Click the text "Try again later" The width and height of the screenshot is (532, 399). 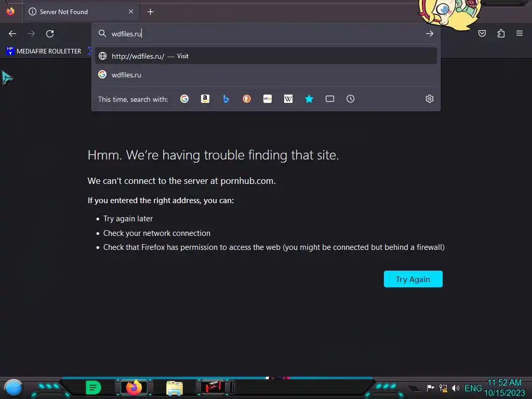click(128, 219)
